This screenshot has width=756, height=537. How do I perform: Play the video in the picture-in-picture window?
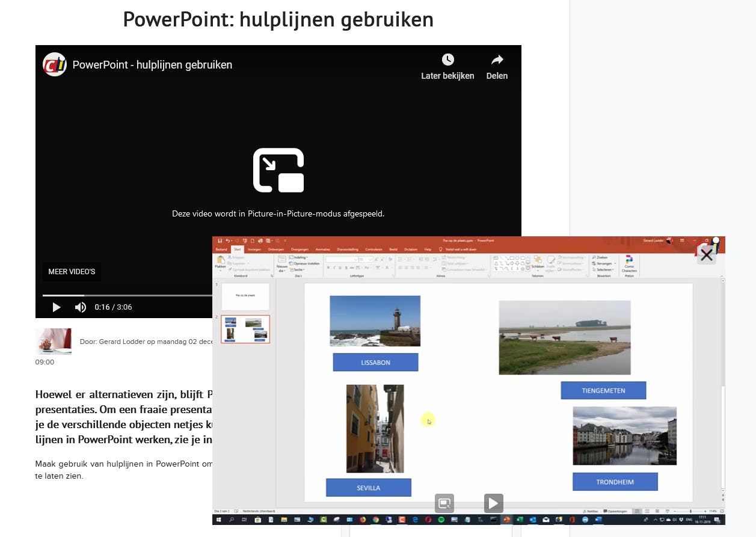493,503
